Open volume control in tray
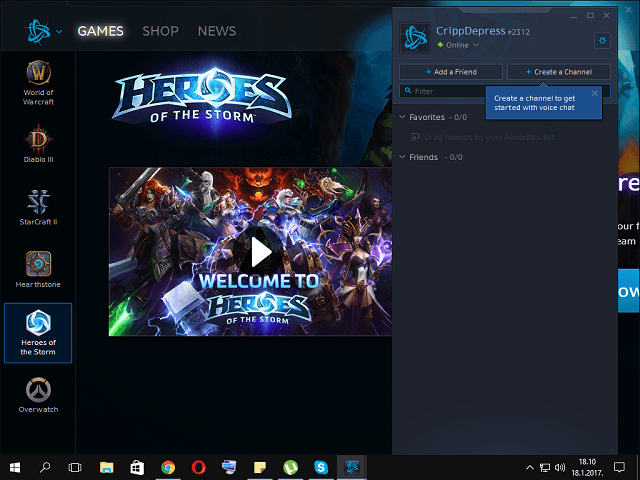This screenshot has height=480, width=640. 560,467
